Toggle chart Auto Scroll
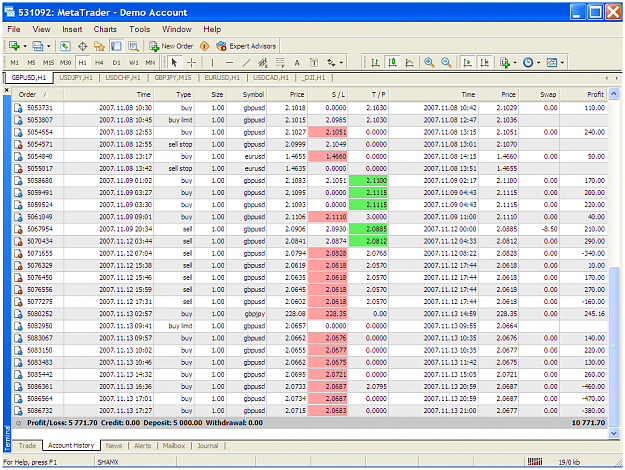Screen dimensions: 625x470 [x=467, y=63]
